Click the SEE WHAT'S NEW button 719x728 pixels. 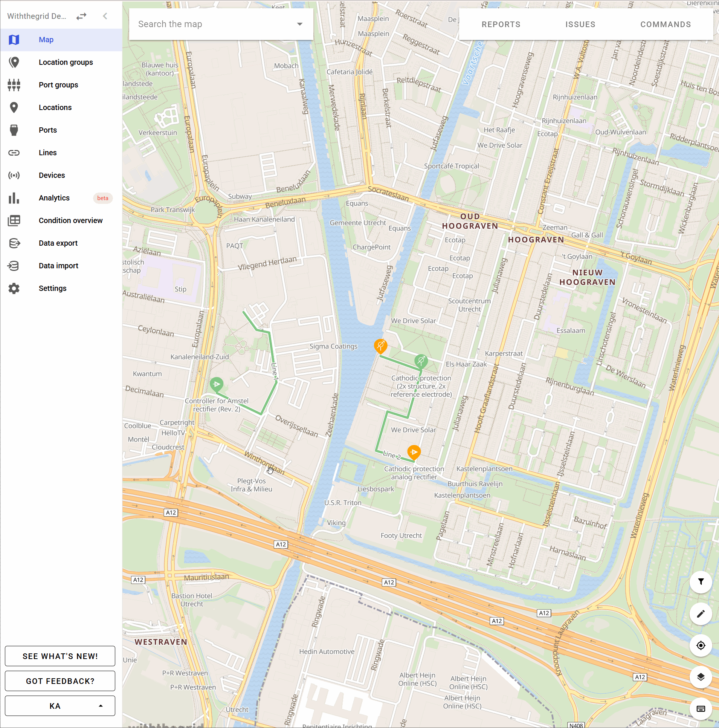point(60,656)
